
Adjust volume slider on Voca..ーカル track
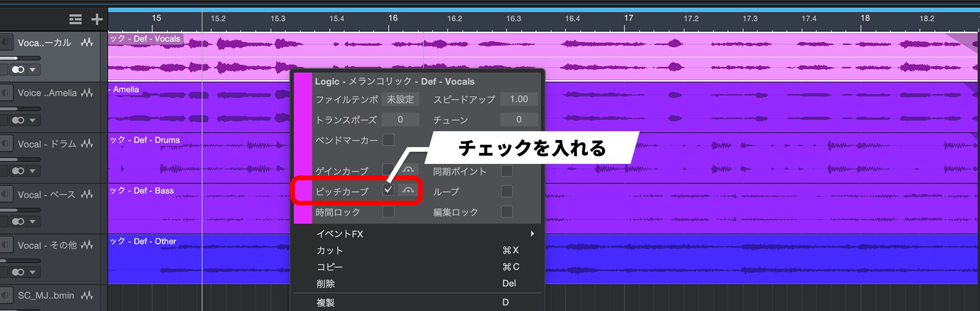(x=20, y=58)
